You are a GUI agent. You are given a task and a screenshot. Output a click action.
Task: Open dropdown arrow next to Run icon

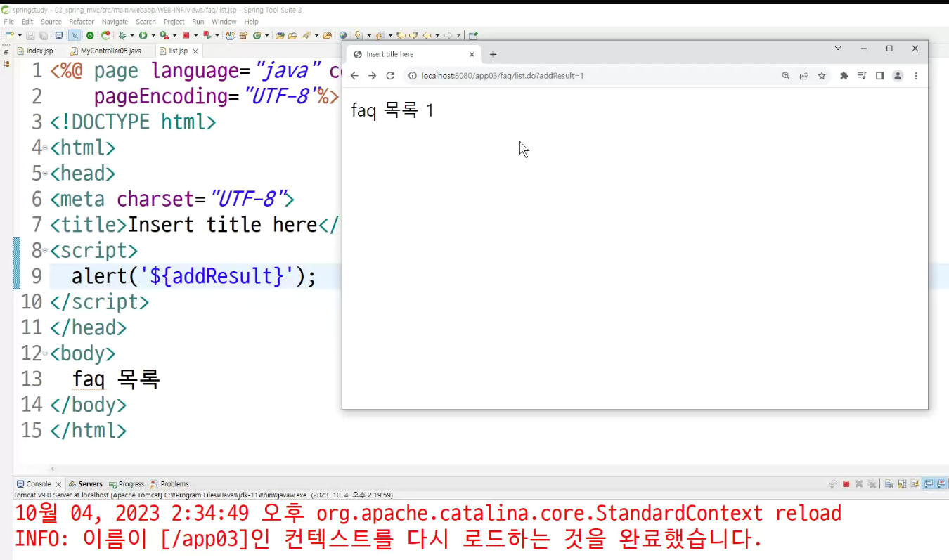coord(153,35)
